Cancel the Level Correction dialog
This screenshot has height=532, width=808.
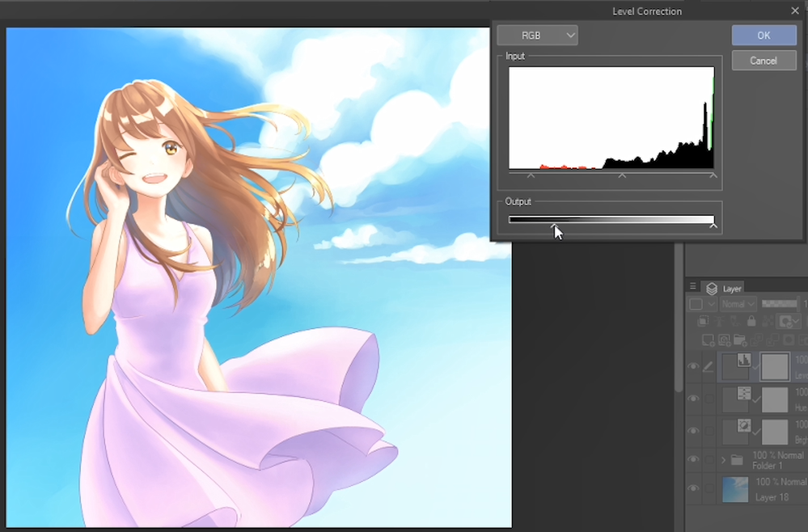click(764, 61)
